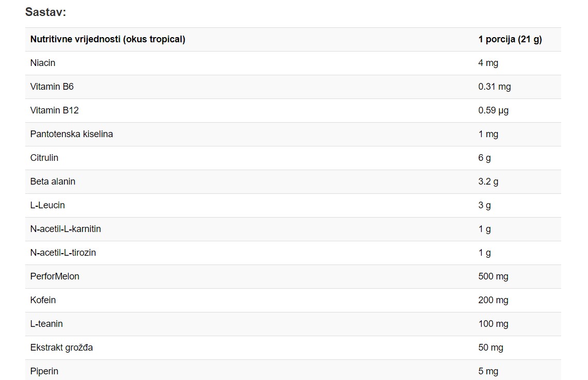Click the 200 mg value for Kofein
This screenshot has height=380, width=588.
(x=493, y=300)
